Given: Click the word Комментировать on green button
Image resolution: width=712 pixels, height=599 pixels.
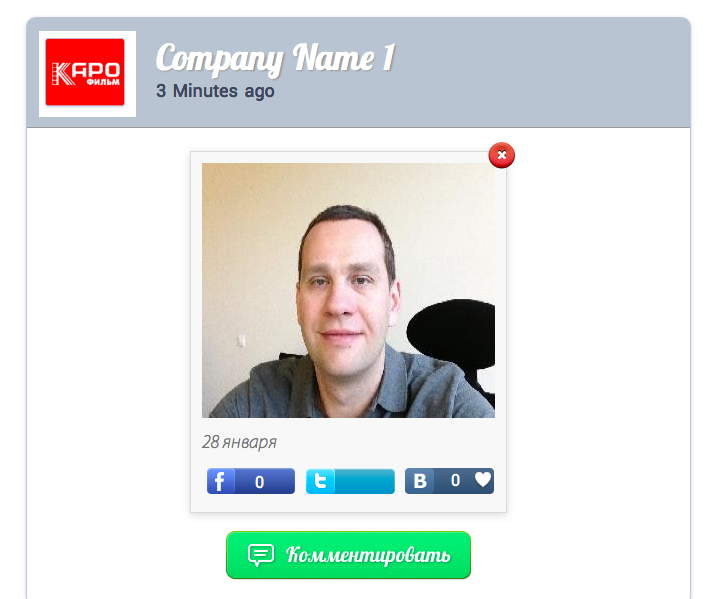Looking at the screenshot, I should pos(368,555).
